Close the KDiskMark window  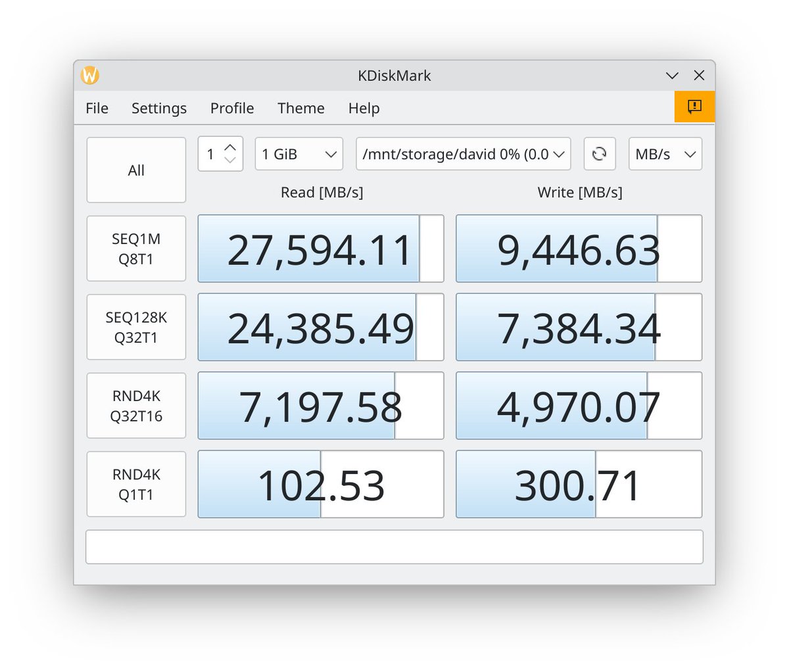click(699, 76)
